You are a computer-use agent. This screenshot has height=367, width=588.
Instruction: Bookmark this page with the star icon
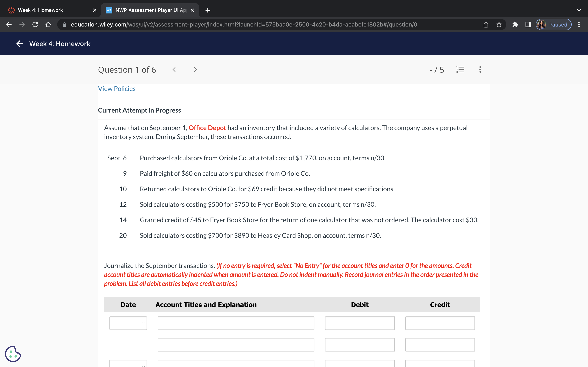click(x=499, y=24)
